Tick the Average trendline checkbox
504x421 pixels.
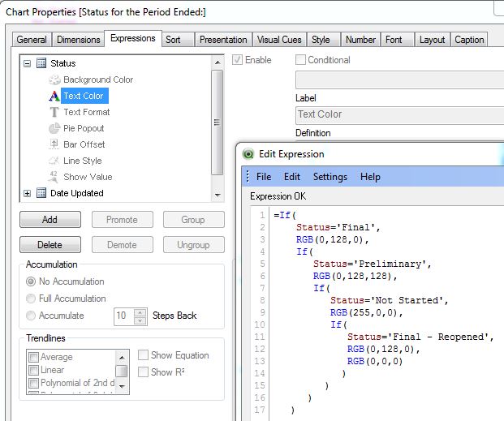tap(33, 357)
